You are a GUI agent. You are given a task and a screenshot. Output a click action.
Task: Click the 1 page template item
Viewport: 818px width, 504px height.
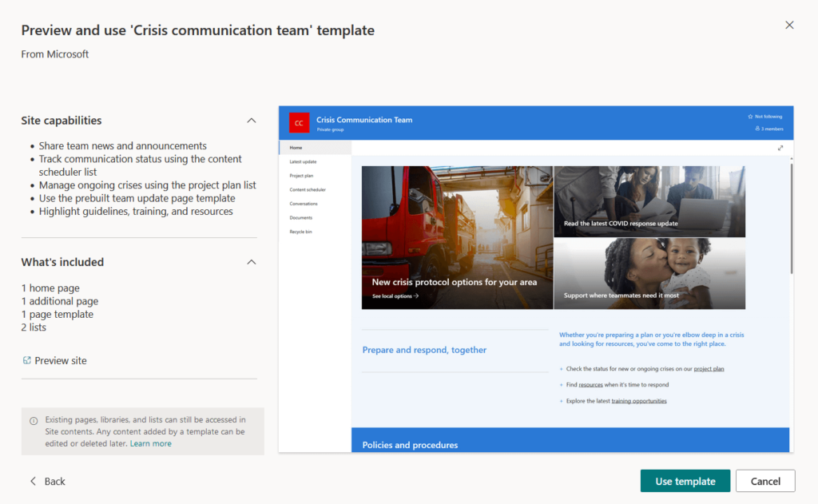coord(58,314)
